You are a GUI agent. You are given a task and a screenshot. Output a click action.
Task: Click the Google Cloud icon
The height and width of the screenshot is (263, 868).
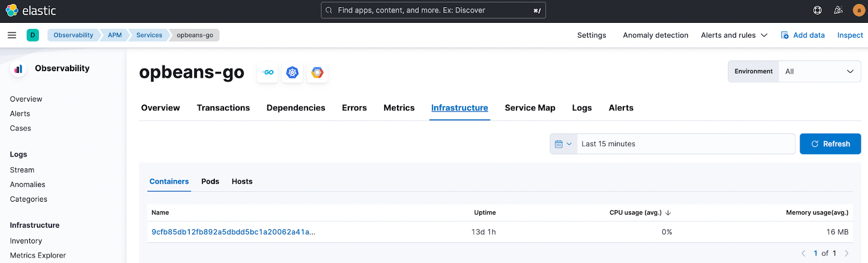coord(317,72)
